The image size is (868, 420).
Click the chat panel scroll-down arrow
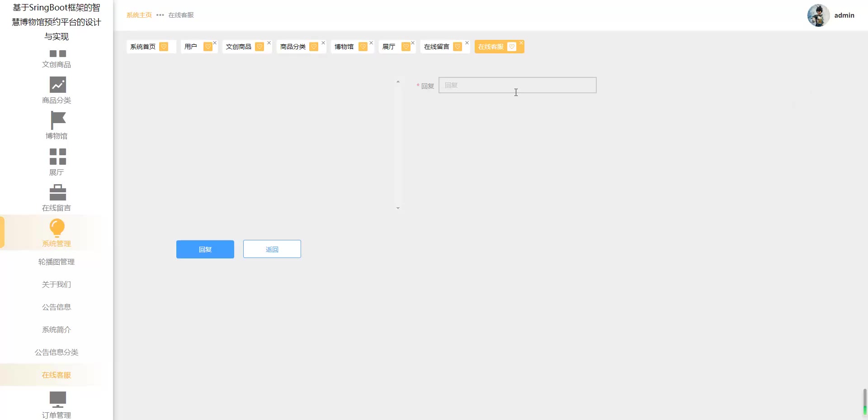(x=398, y=208)
